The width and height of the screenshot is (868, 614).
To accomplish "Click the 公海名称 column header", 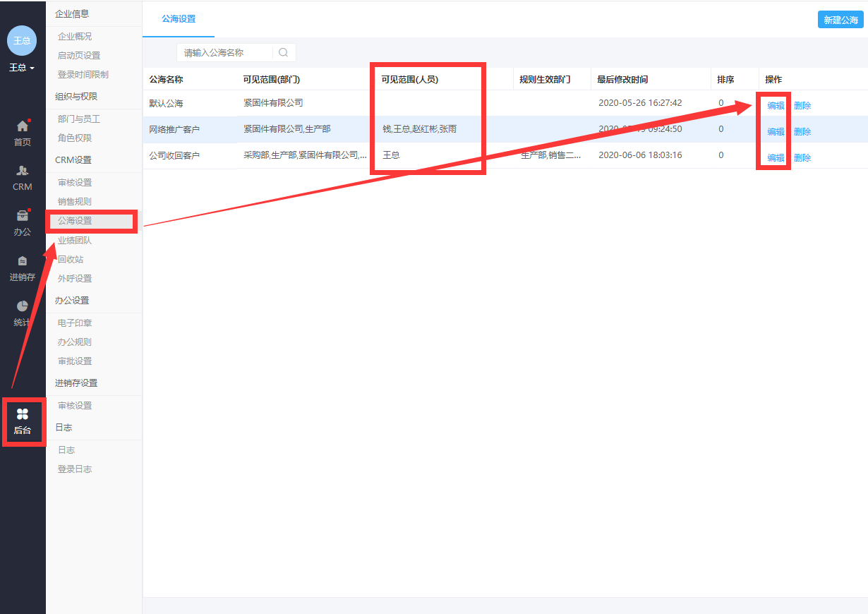I will (166, 79).
